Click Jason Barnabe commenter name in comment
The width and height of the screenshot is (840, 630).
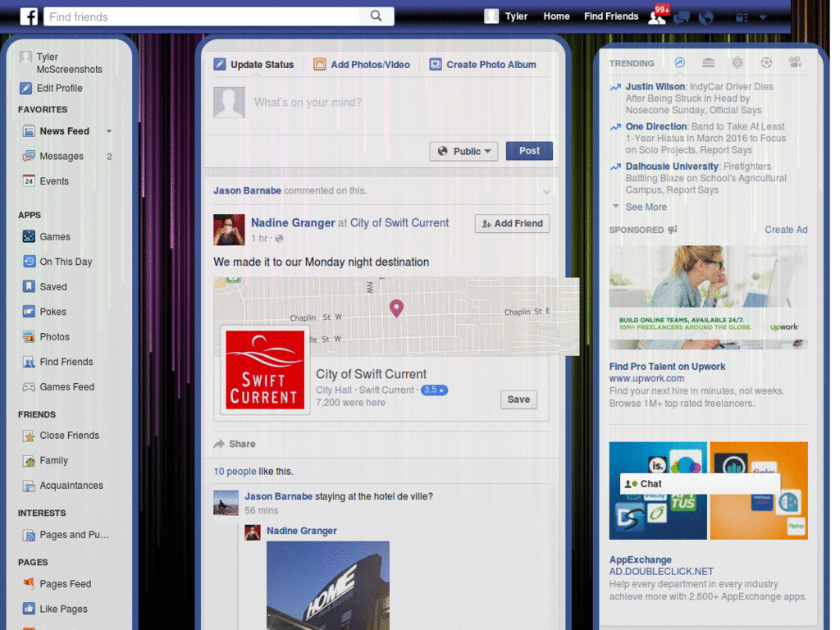(278, 496)
